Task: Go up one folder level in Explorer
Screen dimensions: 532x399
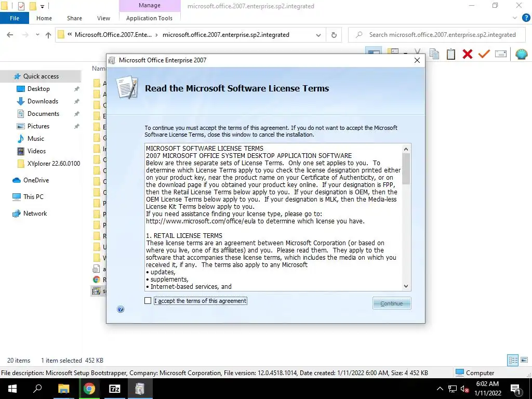Action: click(x=48, y=35)
